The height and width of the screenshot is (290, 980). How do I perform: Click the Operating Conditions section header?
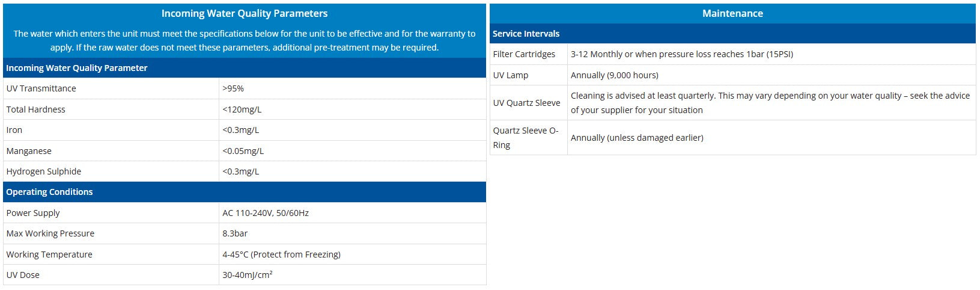pos(49,192)
